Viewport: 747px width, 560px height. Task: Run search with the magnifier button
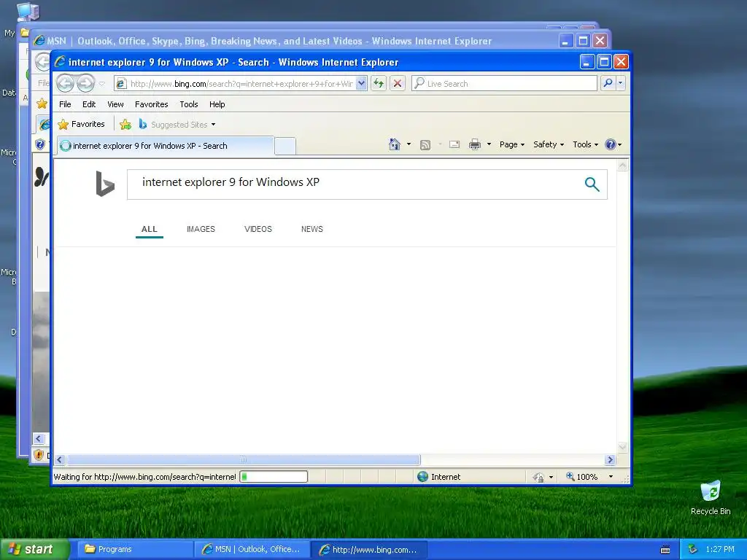(x=608, y=83)
